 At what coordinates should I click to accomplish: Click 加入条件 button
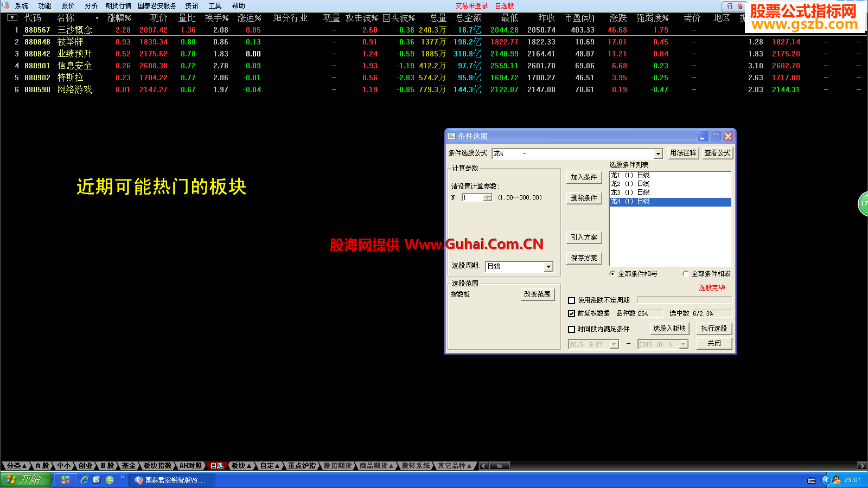584,177
